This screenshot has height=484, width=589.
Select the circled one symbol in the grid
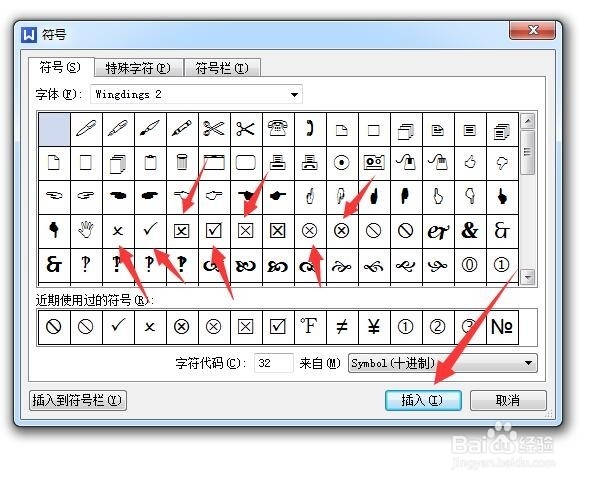point(502,265)
